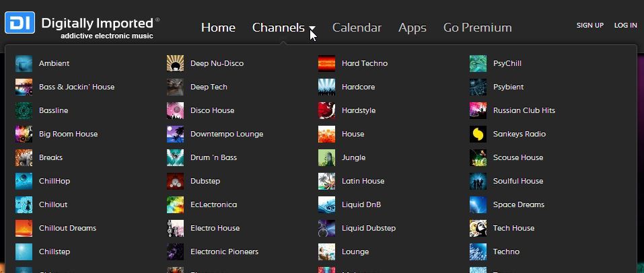Screen dimensions: 644x273
Task: Click the Liquid Dubstep channel thumbnail
Action: point(326,228)
